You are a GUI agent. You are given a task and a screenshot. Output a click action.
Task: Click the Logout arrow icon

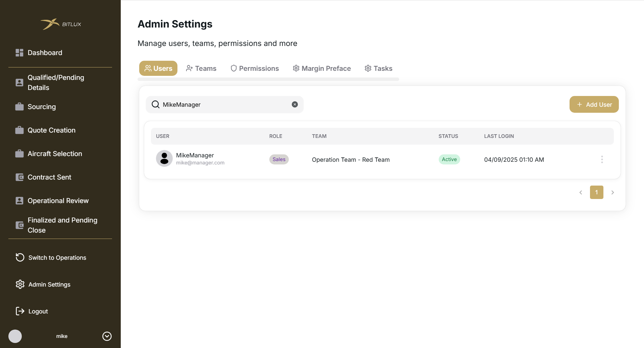(20, 311)
